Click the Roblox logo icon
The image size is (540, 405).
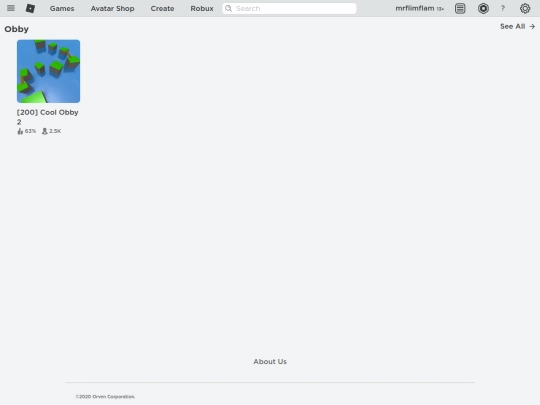30,8
